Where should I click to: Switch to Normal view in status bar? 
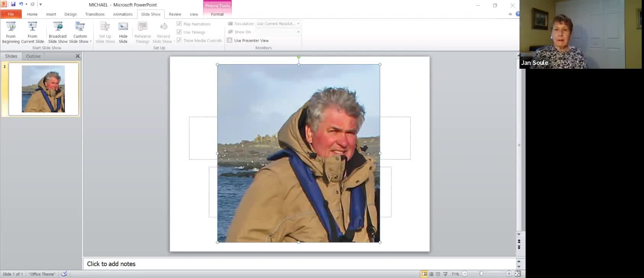[424, 274]
